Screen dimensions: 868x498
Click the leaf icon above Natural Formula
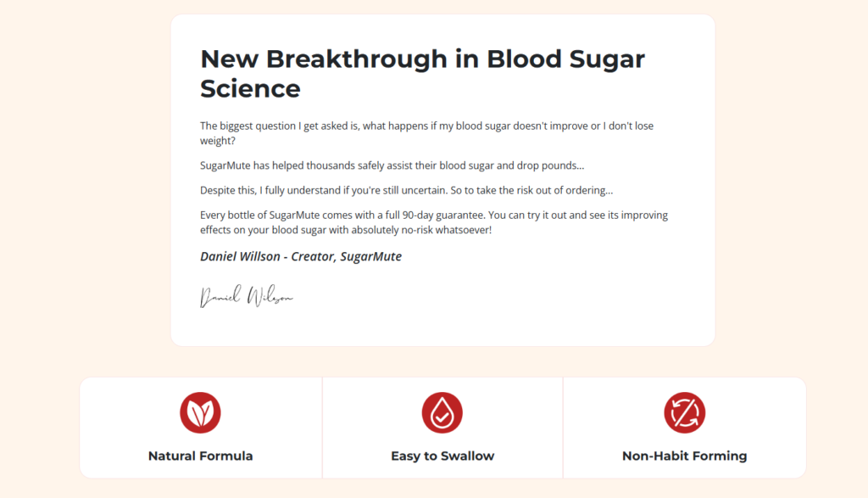coord(200,413)
